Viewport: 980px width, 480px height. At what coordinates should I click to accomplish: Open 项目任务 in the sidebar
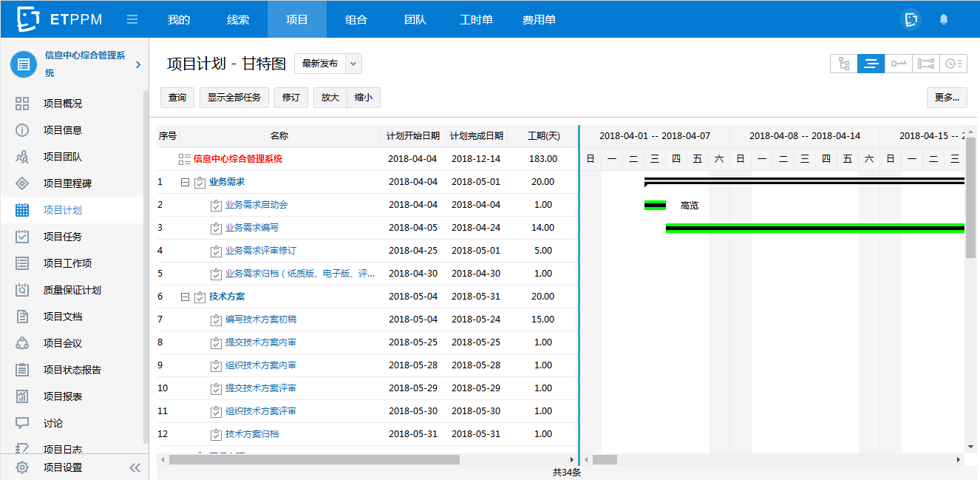pos(63,237)
